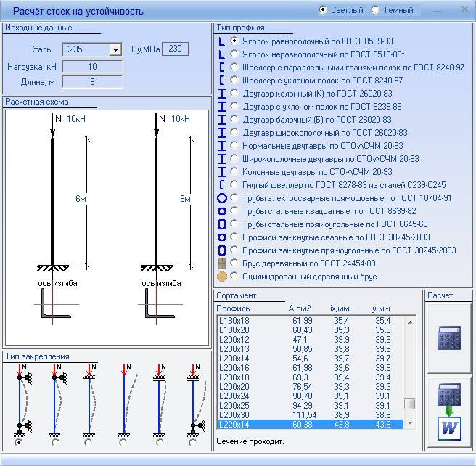
Task: Select the Темный theme radio button
Action: (375, 9)
